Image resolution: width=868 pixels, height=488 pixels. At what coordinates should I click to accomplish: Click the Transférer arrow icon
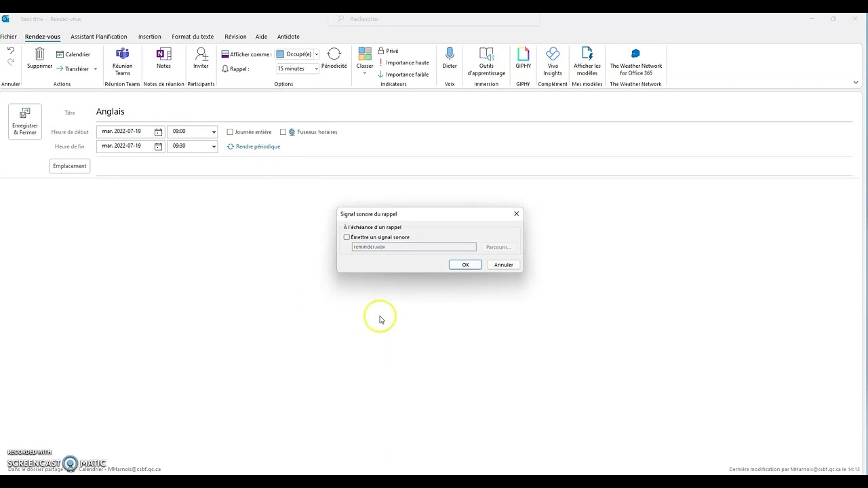coord(60,68)
